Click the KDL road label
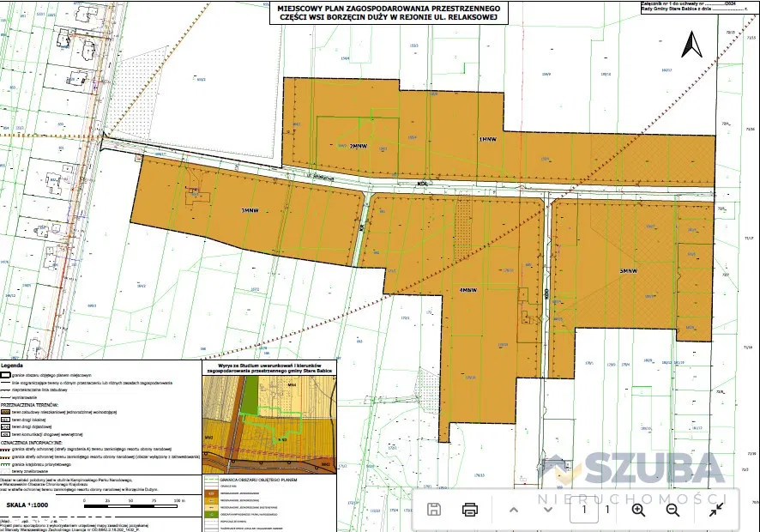The width and height of the screenshot is (760, 532). [x=421, y=184]
